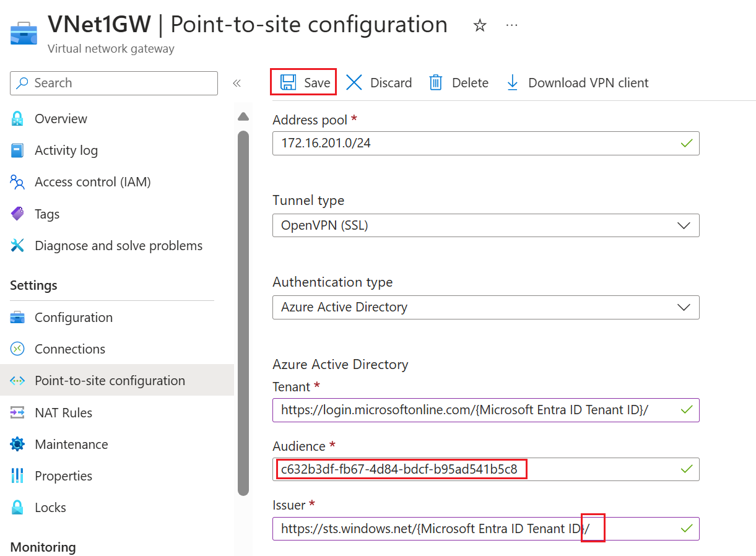Expand the Tunnel type dropdown
This screenshot has width=756, height=556.
(684, 225)
